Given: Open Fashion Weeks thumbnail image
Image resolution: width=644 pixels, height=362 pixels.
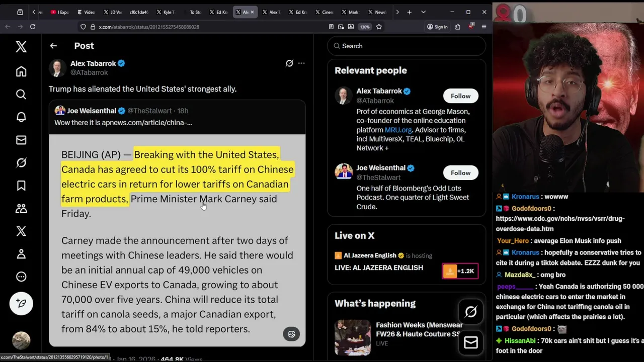Looking at the screenshot, I should tap(353, 337).
